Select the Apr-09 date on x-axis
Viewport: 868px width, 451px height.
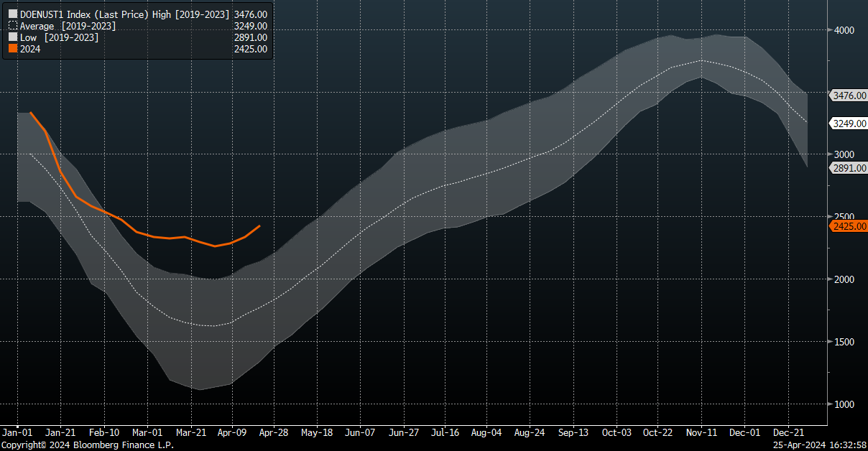tap(231, 433)
